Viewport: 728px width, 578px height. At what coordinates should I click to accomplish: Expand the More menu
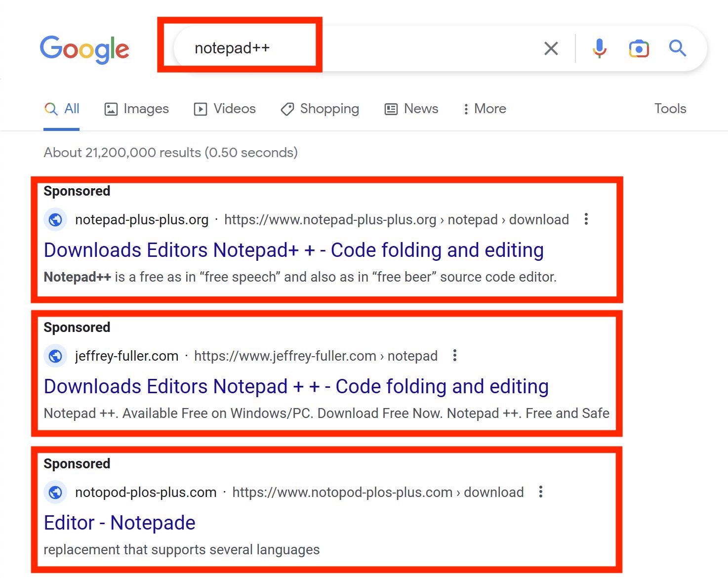(485, 109)
